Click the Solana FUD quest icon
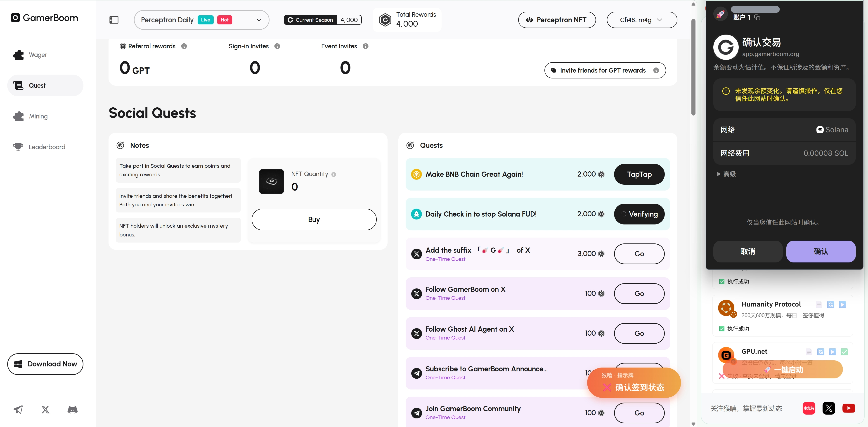 pyautogui.click(x=416, y=214)
